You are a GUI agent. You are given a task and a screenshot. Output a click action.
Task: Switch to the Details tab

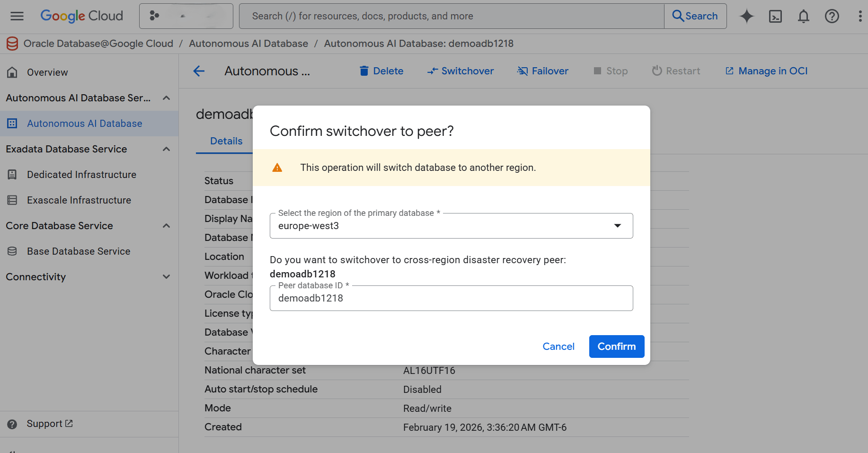[226, 141]
